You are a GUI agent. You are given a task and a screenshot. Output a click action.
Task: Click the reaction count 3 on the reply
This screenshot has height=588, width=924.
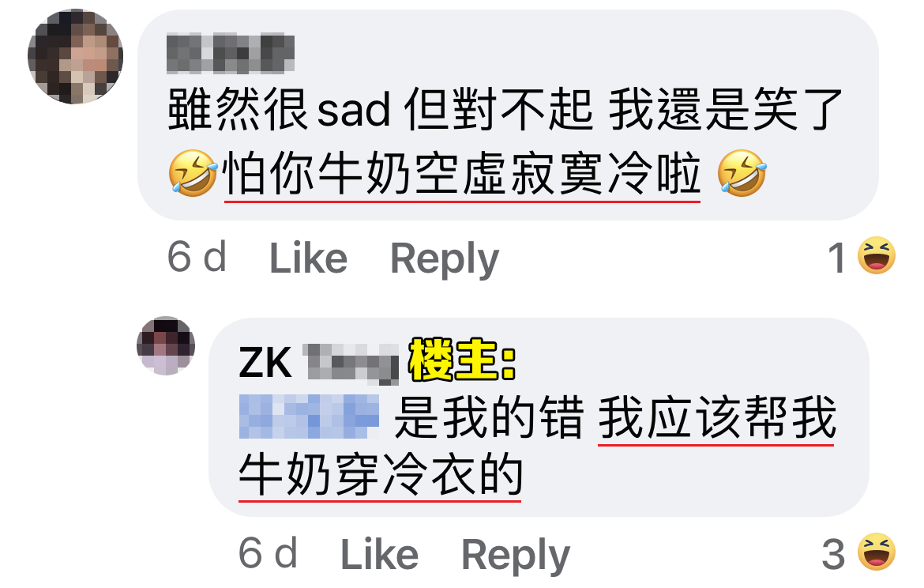(x=834, y=554)
